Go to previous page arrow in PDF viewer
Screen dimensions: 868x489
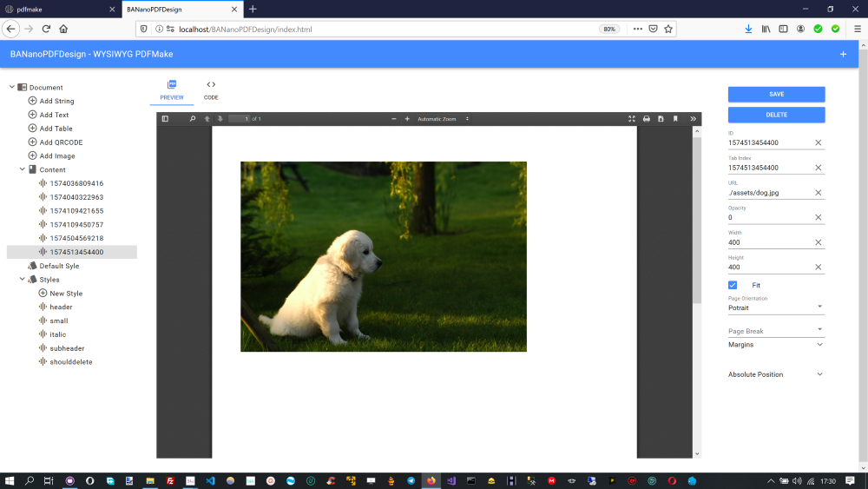pyautogui.click(x=207, y=118)
